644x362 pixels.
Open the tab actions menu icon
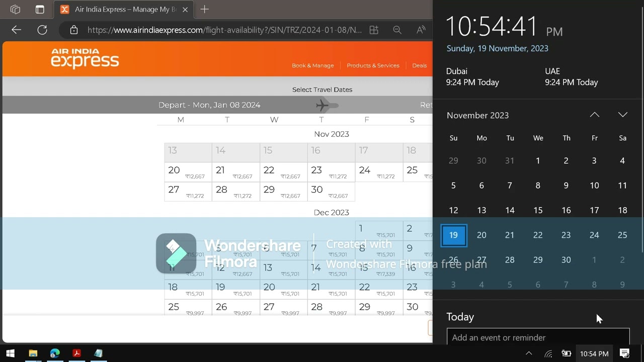coord(40,10)
